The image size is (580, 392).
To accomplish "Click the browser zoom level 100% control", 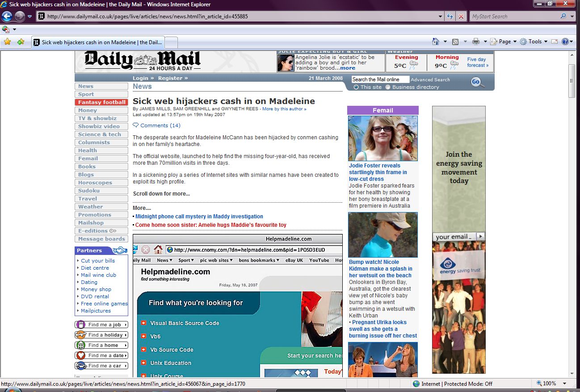I will [549, 384].
